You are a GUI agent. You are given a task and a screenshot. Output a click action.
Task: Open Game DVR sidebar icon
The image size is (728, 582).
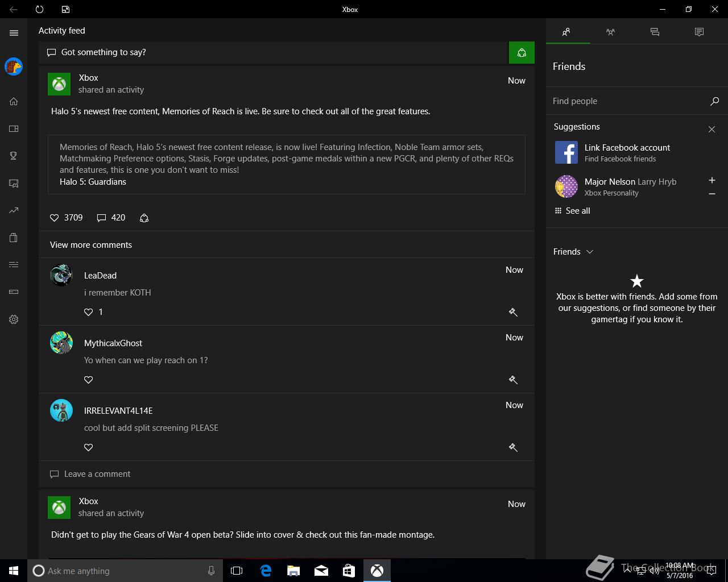14,183
